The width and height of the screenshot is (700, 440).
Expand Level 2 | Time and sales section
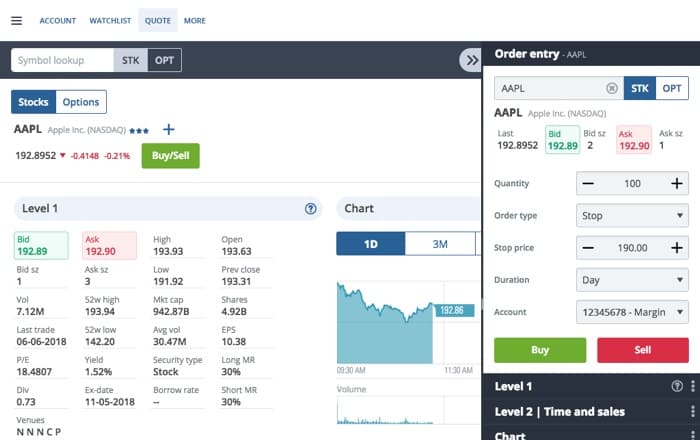pyautogui.click(x=559, y=411)
